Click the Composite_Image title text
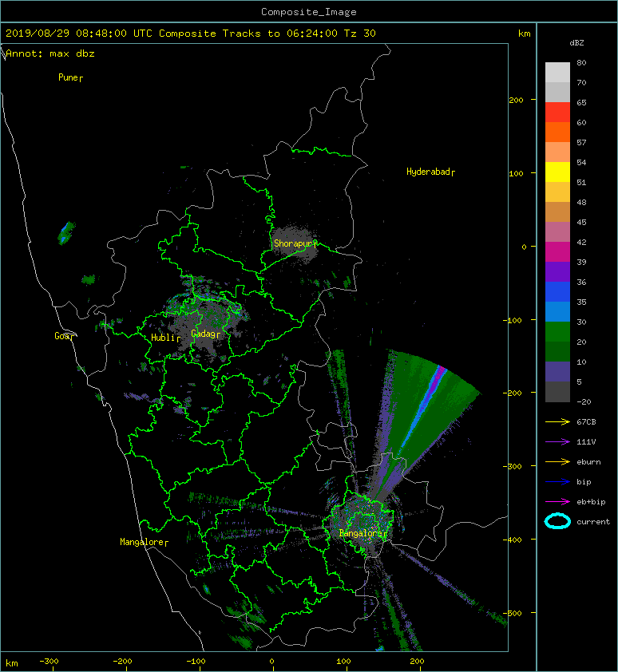 pos(309,12)
